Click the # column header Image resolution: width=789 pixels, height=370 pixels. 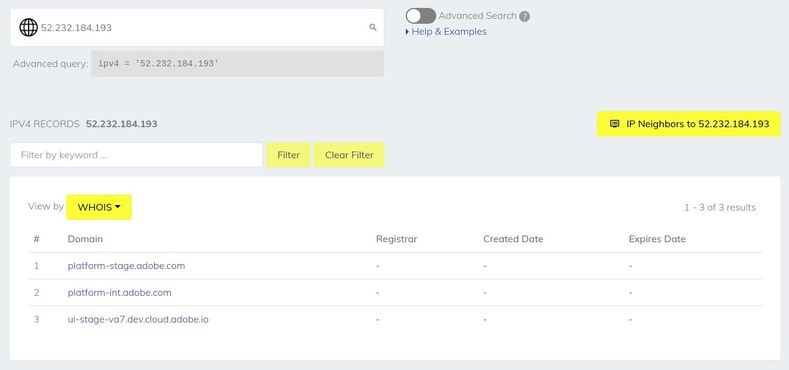click(x=36, y=239)
